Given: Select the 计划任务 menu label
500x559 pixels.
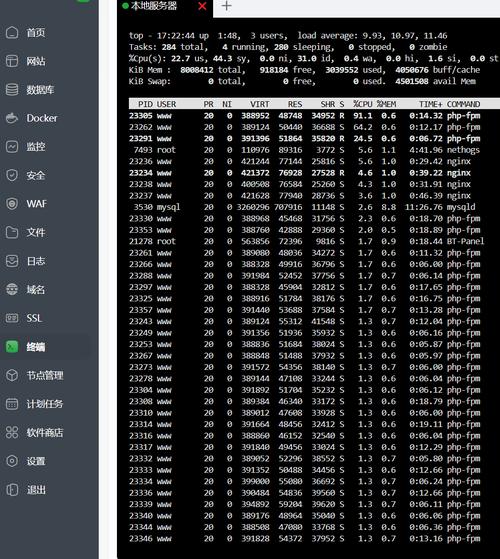Looking at the screenshot, I should (x=45, y=404).
